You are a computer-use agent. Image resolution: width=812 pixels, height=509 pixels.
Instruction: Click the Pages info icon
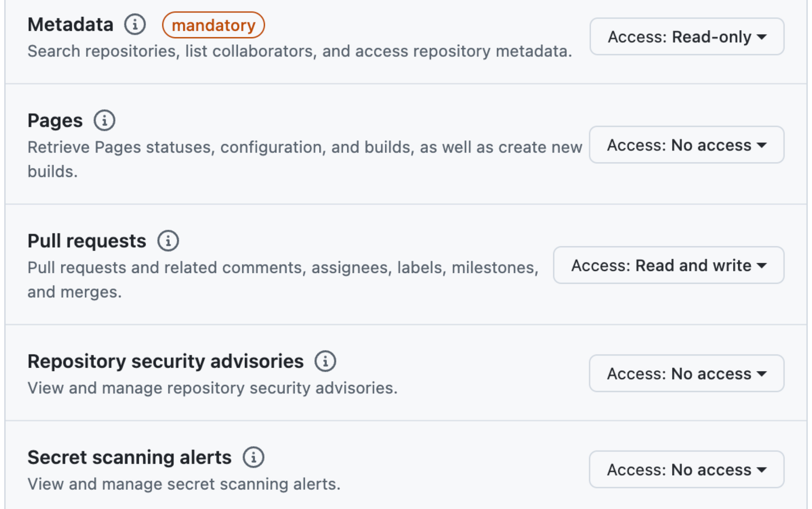pos(104,120)
